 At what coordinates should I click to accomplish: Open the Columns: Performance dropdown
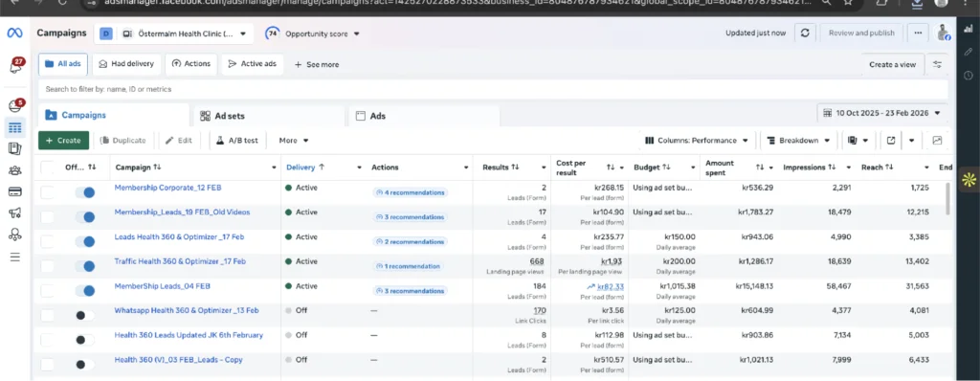(x=697, y=141)
